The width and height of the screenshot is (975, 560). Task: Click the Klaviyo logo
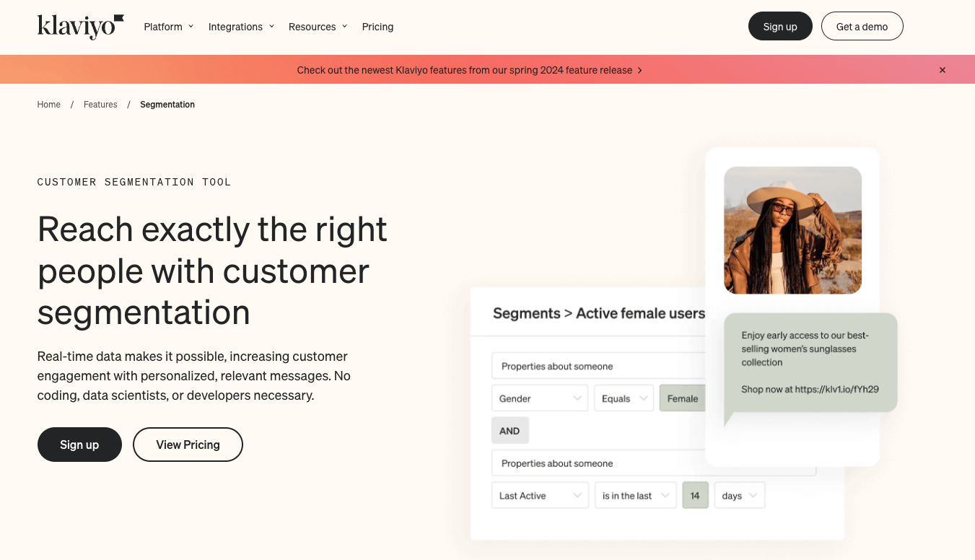click(x=79, y=27)
